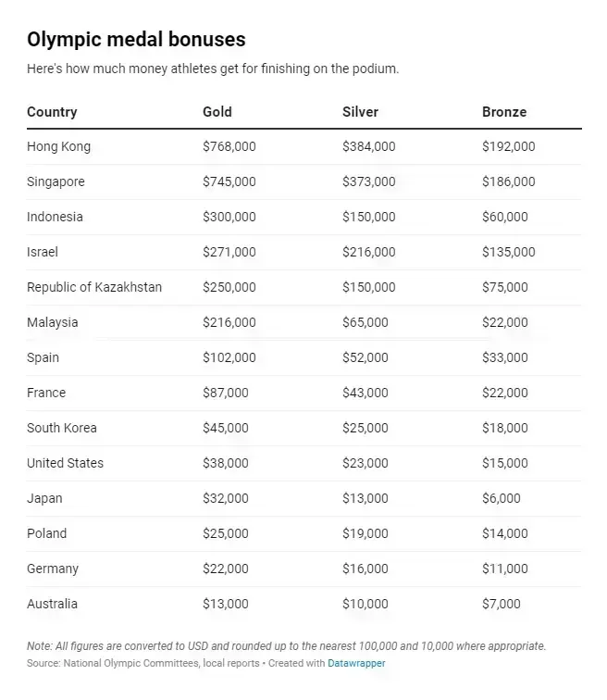Click Japan's bronze bonus $6,000

pos(501,498)
